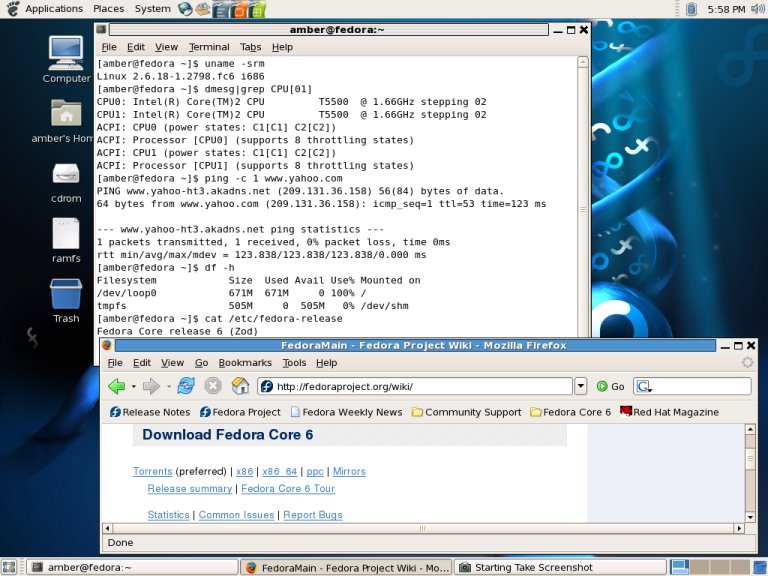The image size is (768, 576).
Task: Open the terminal Edit menu
Action: click(x=136, y=47)
